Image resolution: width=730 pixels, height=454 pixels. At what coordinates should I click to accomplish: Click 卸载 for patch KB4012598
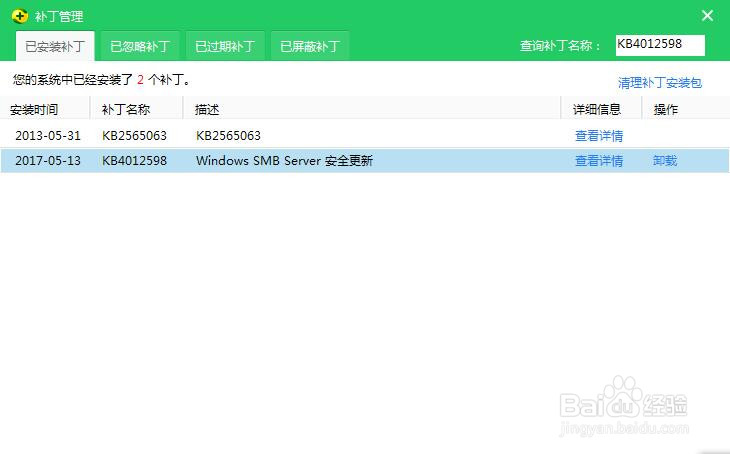pyautogui.click(x=665, y=161)
